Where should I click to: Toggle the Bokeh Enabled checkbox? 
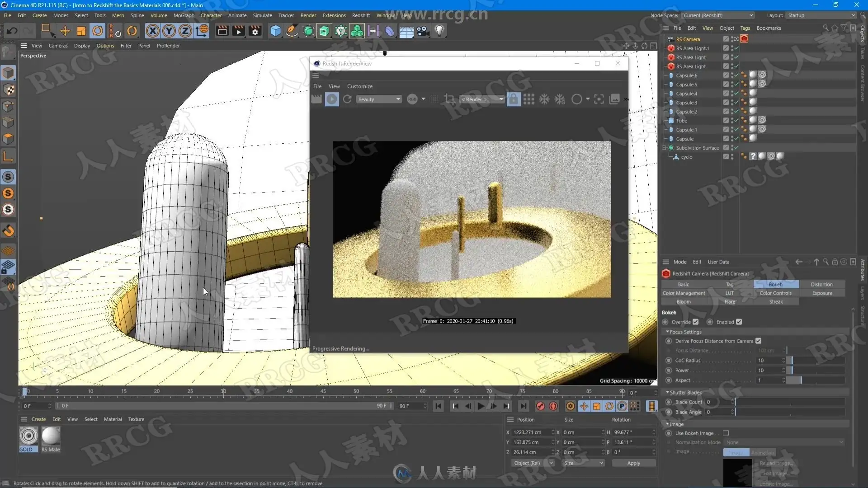pos(739,322)
